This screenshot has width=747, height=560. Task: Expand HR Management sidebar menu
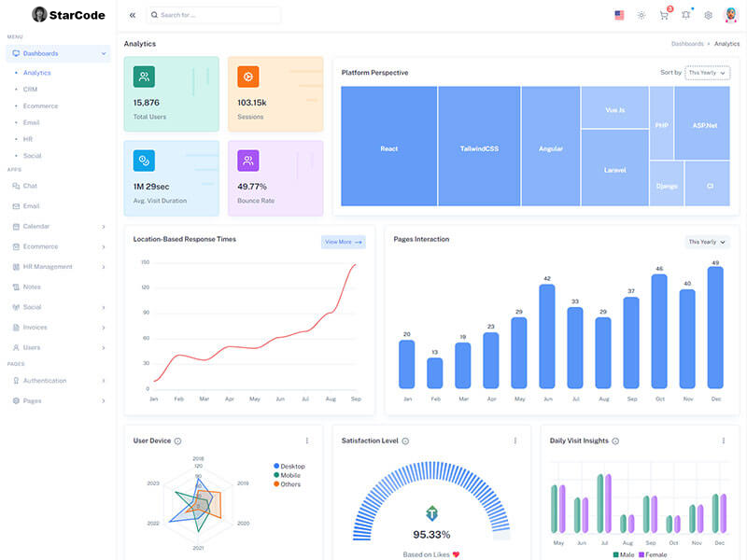click(x=60, y=267)
